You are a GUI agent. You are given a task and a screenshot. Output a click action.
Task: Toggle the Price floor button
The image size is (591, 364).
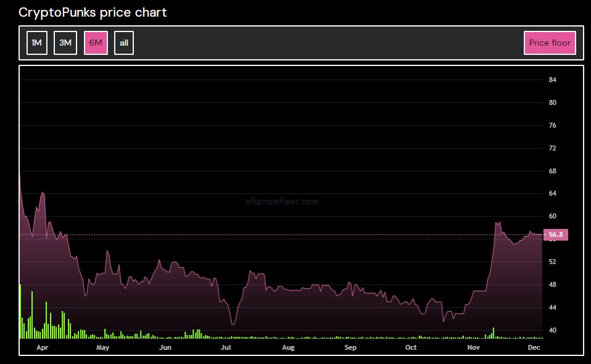(x=550, y=43)
